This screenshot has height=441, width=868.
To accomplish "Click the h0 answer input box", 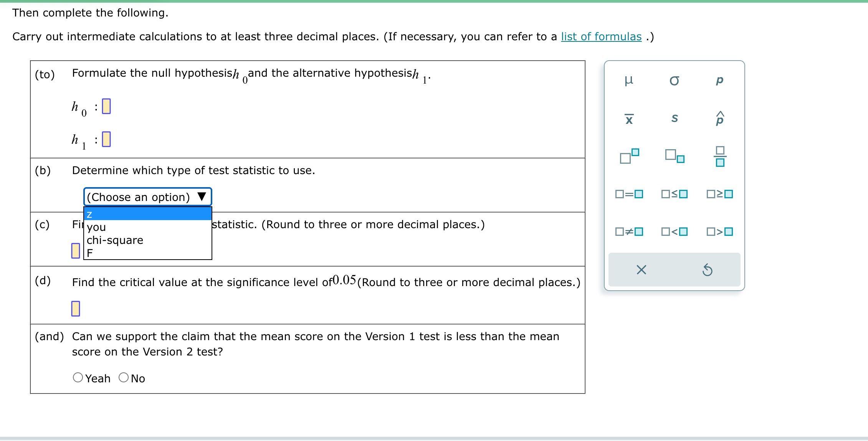I will pos(106,106).
